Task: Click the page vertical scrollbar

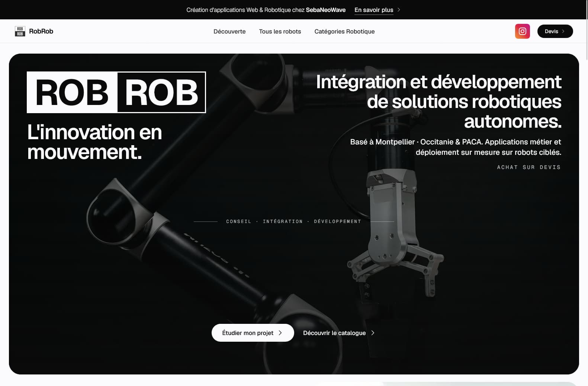Action: coord(587,30)
